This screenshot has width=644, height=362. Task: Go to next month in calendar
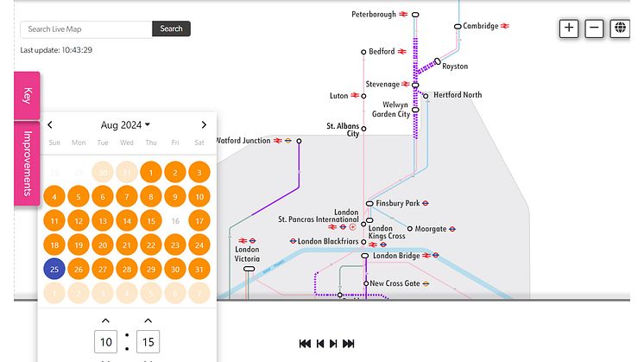coord(204,124)
